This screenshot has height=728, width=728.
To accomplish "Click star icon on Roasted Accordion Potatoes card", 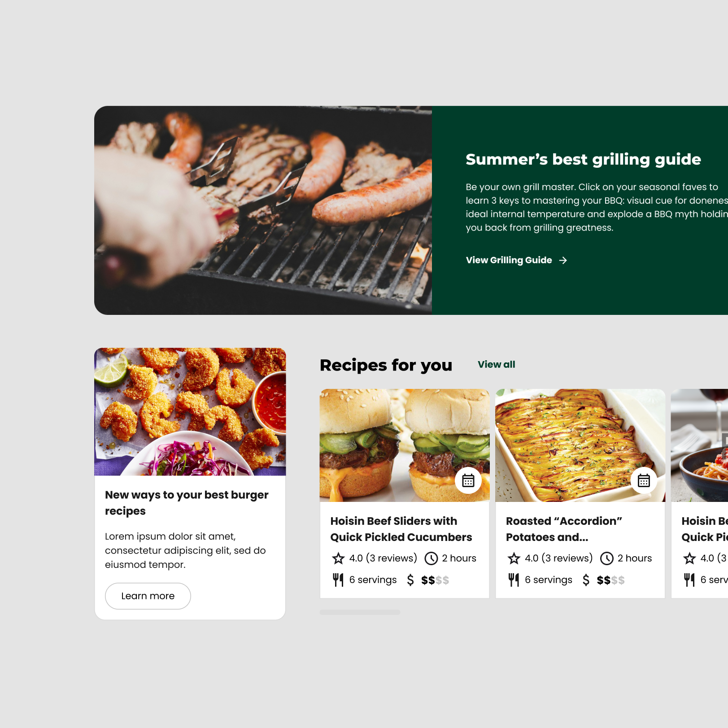I will click(514, 558).
